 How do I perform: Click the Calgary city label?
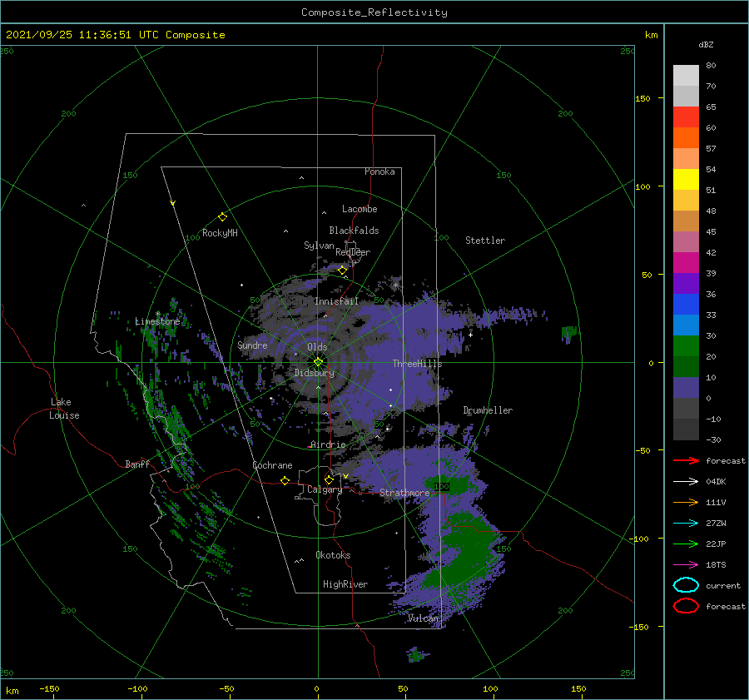[x=325, y=489]
